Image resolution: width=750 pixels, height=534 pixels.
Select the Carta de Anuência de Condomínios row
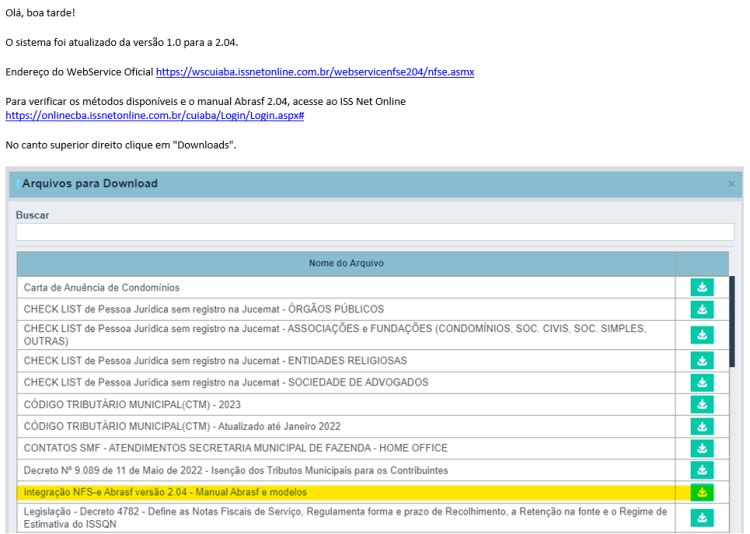pyautogui.click(x=346, y=288)
